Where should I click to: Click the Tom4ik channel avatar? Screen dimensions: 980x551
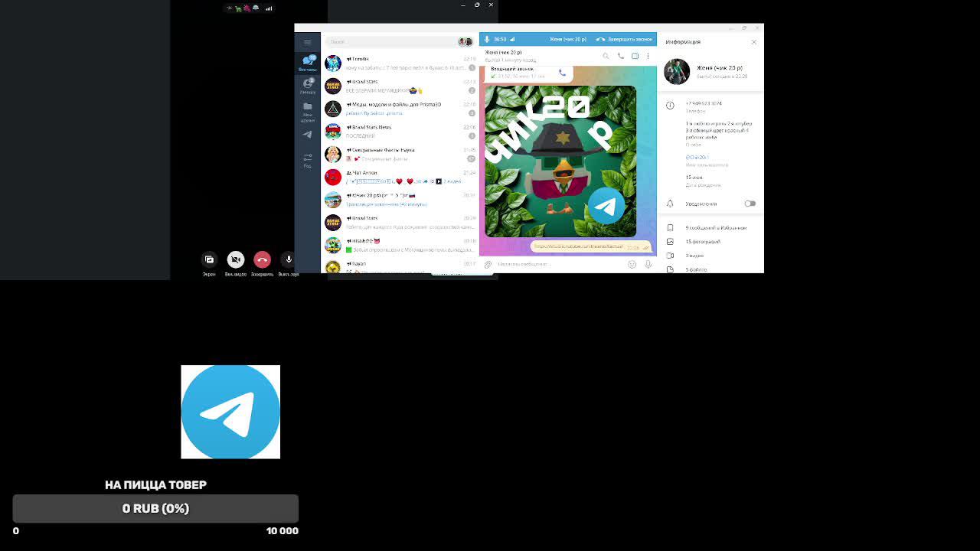(333, 64)
